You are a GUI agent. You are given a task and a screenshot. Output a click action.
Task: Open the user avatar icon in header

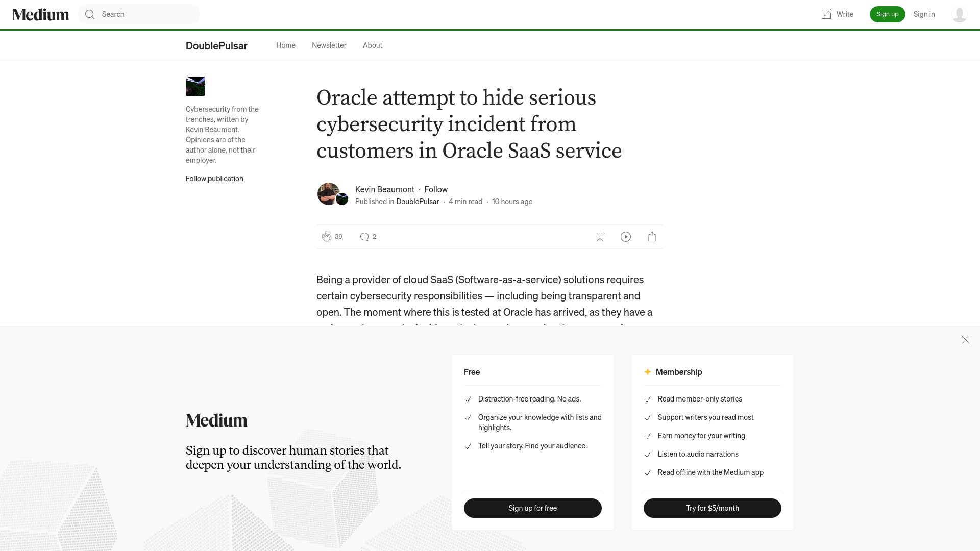[x=959, y=14]
